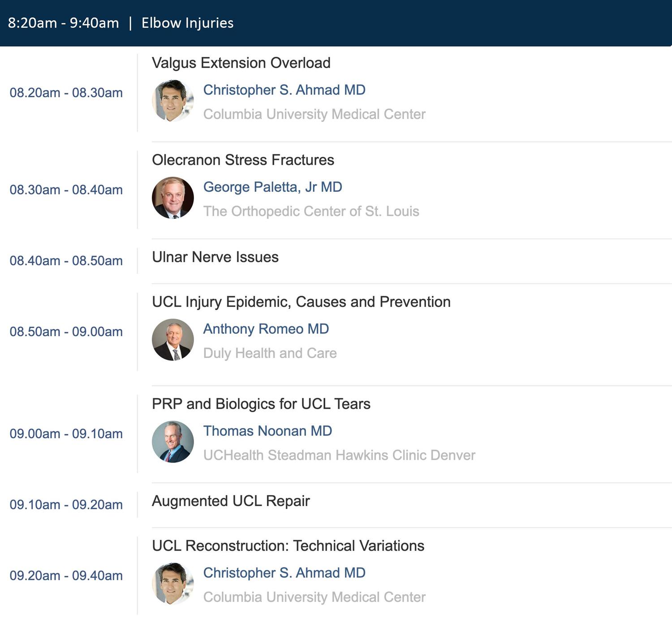Select the speaker photo beside Thomas Noonan MD

(x=173, y=442)
